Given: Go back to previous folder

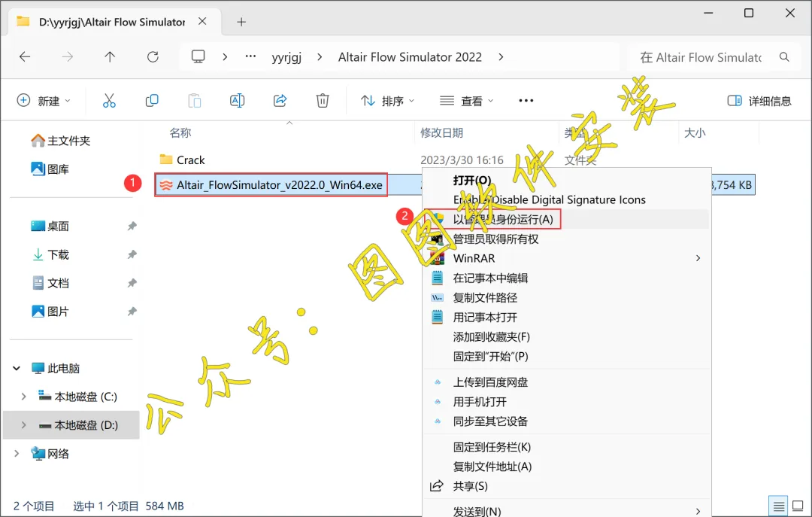Looking at the screenshot, I should [24, 57].
